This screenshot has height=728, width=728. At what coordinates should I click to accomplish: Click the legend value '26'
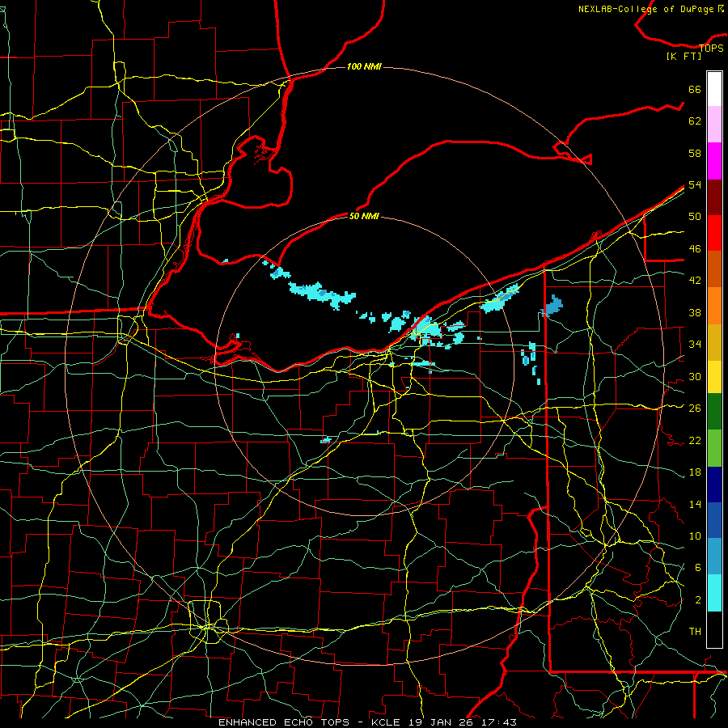click(695, 408)
